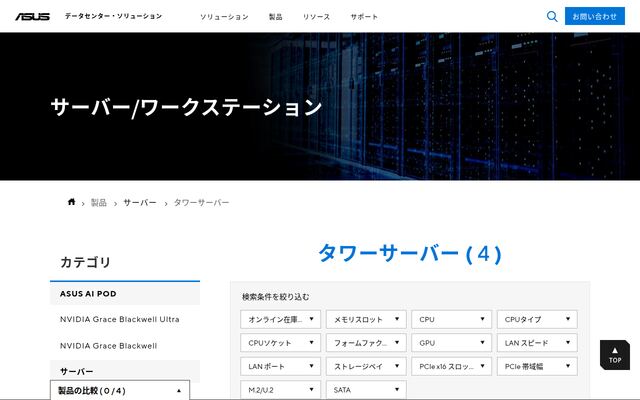Viewport: 640px width, 400px height.
Task: Open the サポート menu
Action: pos(364,17)
